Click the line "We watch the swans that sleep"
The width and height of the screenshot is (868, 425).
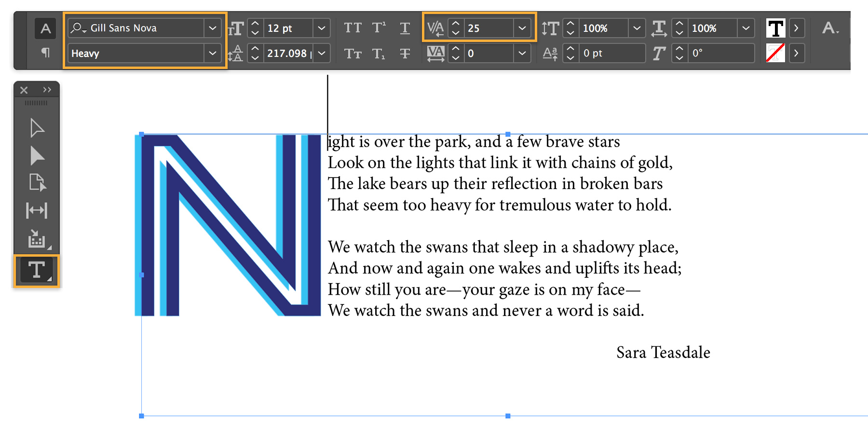[503, 247]
